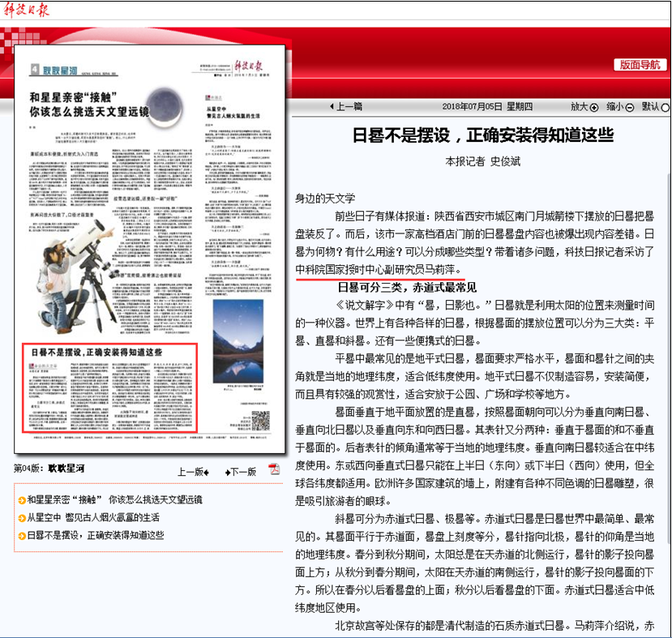Go to previous article via 上一篇

[x=346, y=107]
